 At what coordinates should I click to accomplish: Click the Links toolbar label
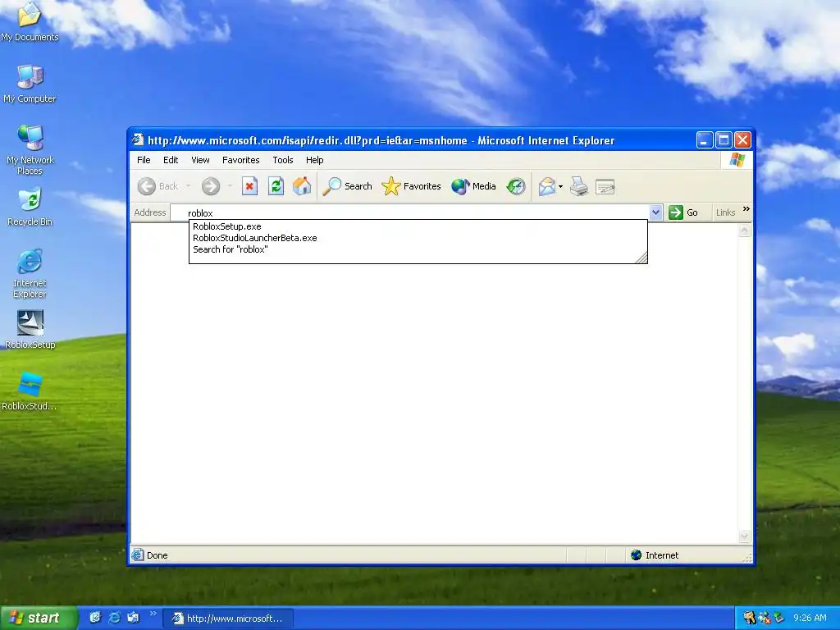[725, 212]
